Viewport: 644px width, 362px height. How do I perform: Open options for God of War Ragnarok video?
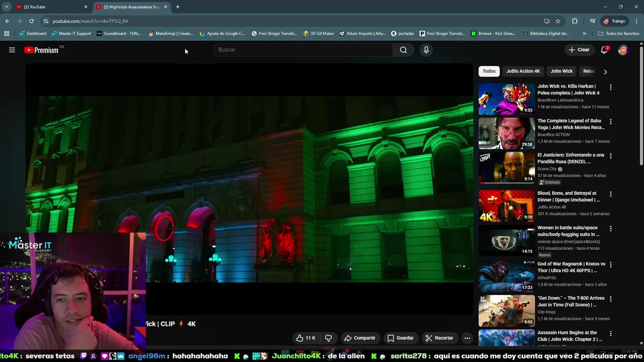(611, 264)
